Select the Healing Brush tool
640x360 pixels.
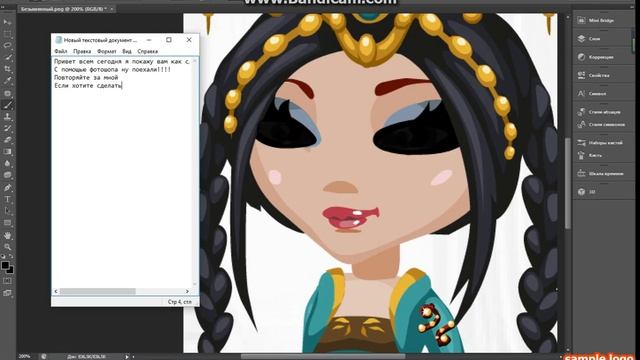[7, 93]
